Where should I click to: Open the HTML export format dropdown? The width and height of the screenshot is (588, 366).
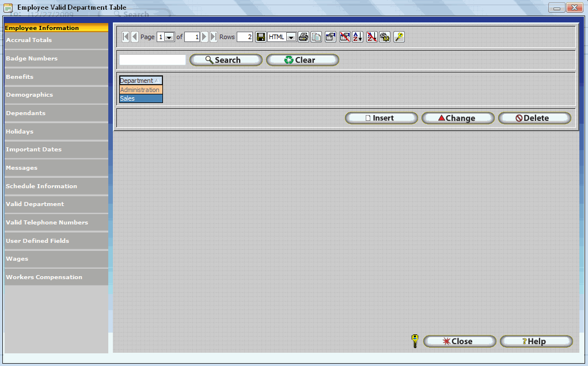[x=291, y=37]
